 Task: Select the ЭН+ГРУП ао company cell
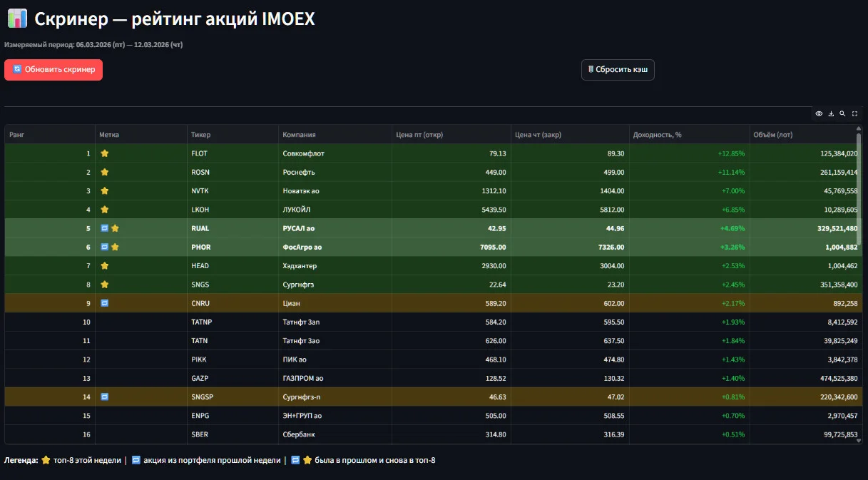[335, 415]
